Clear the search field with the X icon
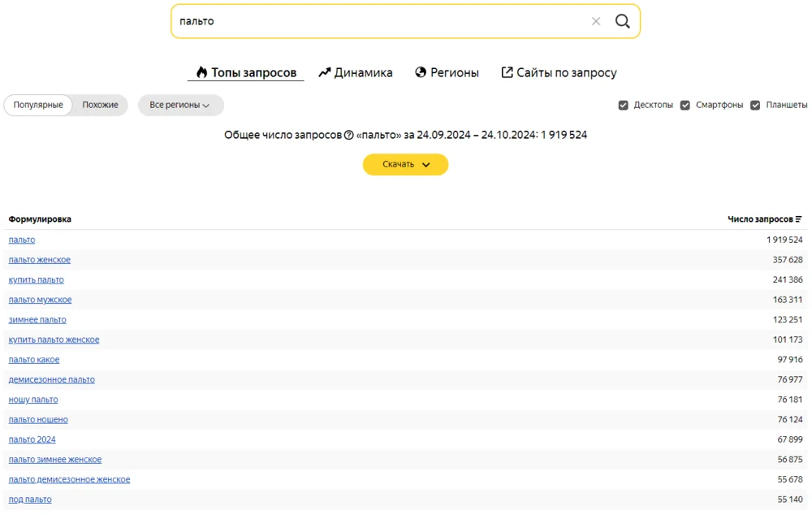 (596, 22)
